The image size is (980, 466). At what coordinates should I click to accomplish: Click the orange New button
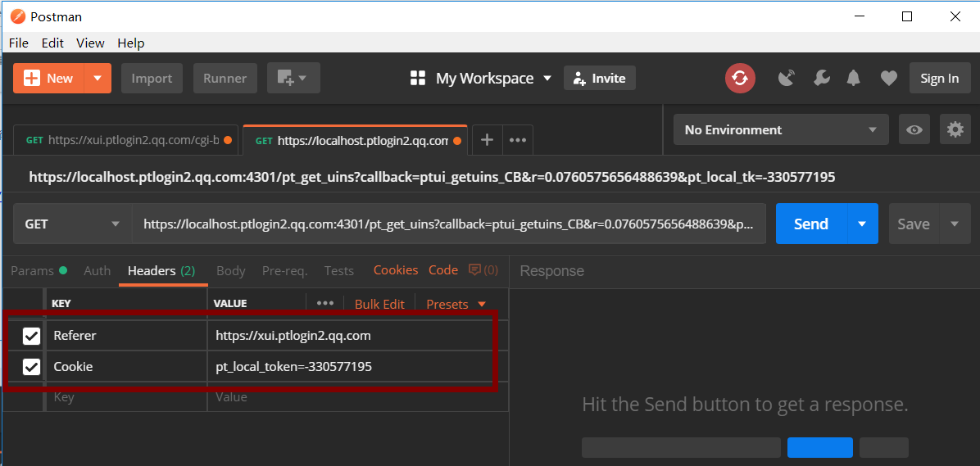(48, 78)
